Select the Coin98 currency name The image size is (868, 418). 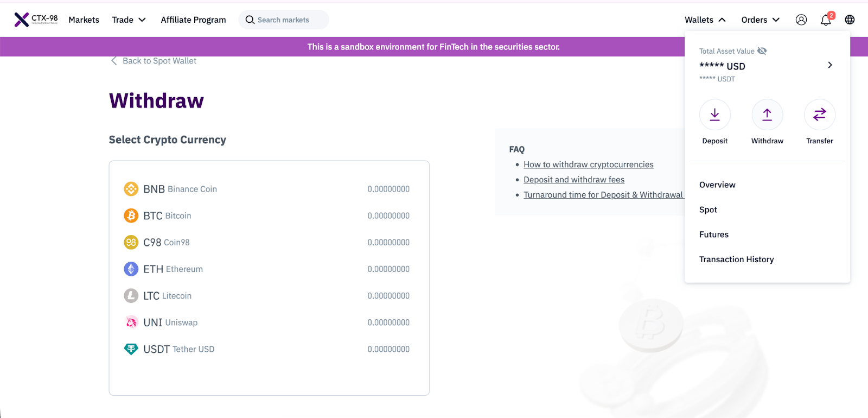point(177,242)
